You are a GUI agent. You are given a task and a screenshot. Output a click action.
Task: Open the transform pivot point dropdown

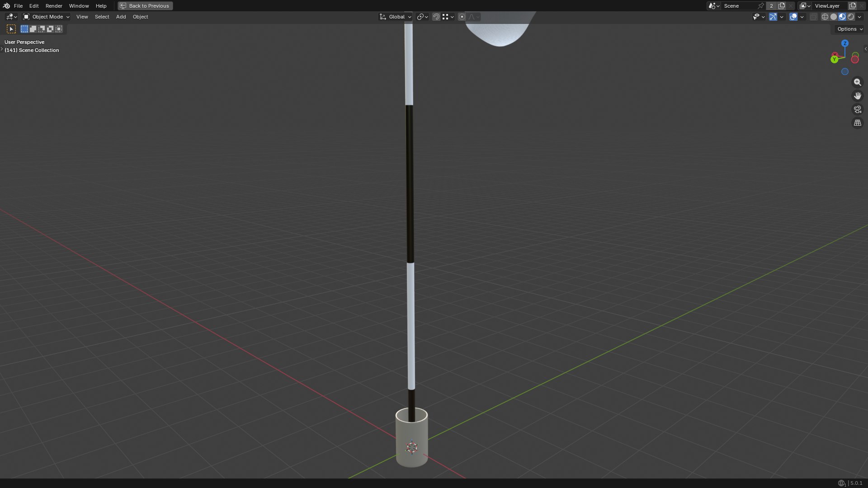pos(422,17)
